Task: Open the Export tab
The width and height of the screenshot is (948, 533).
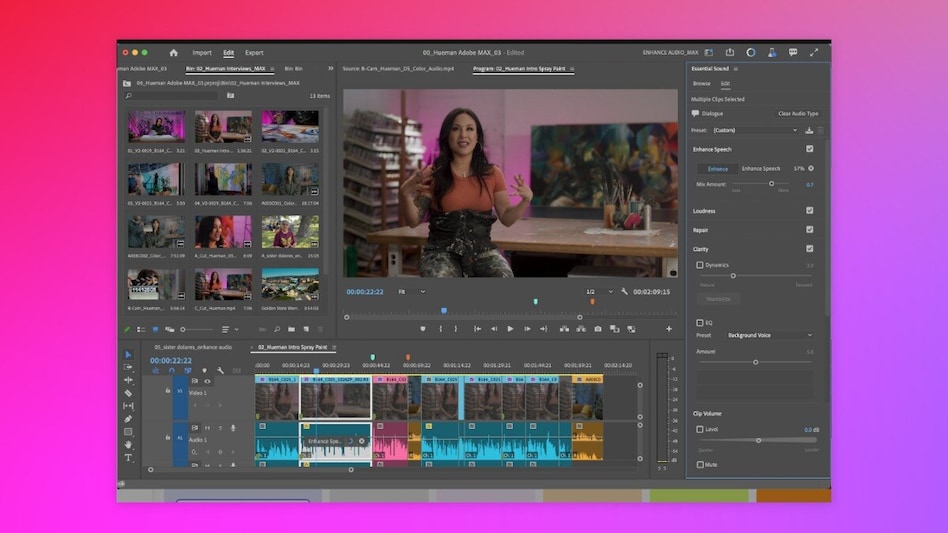Action: tap(254, 53)
